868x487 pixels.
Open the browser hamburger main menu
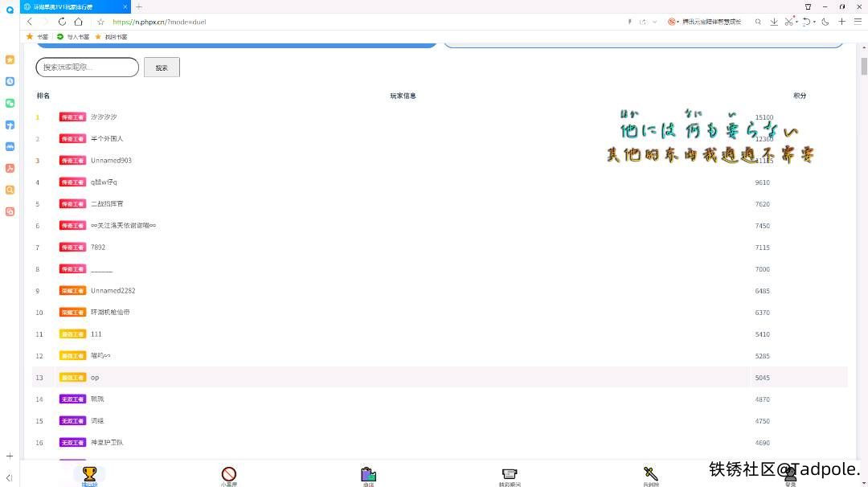[857, 22]
